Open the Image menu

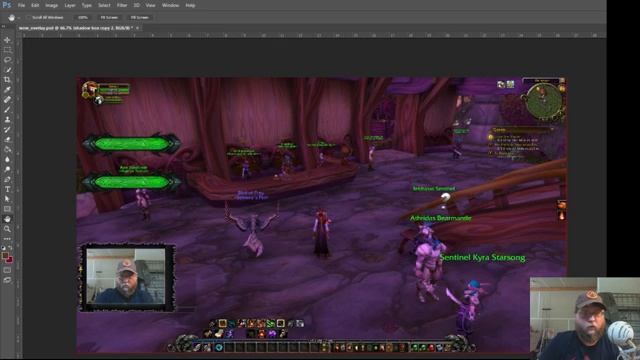point(51,5)
